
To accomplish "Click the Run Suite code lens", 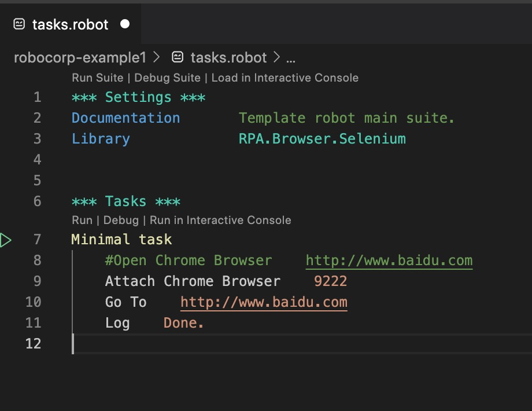I will (97, 77).
